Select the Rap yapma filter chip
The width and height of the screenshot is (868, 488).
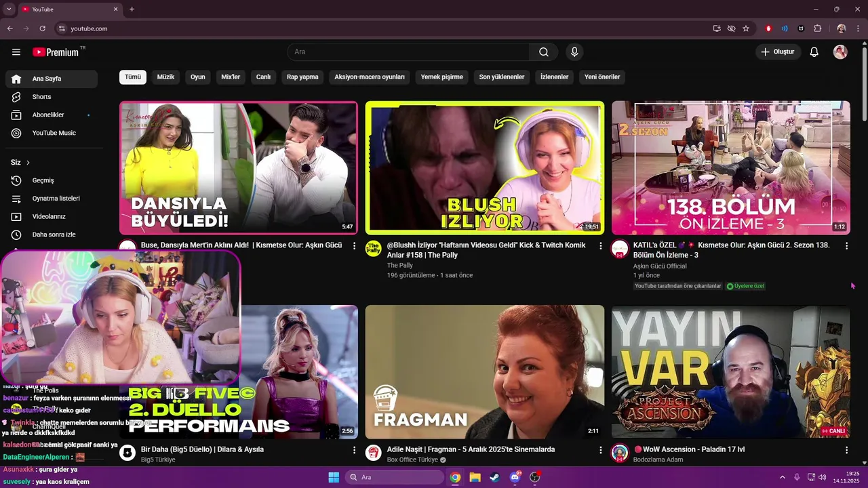302,77
